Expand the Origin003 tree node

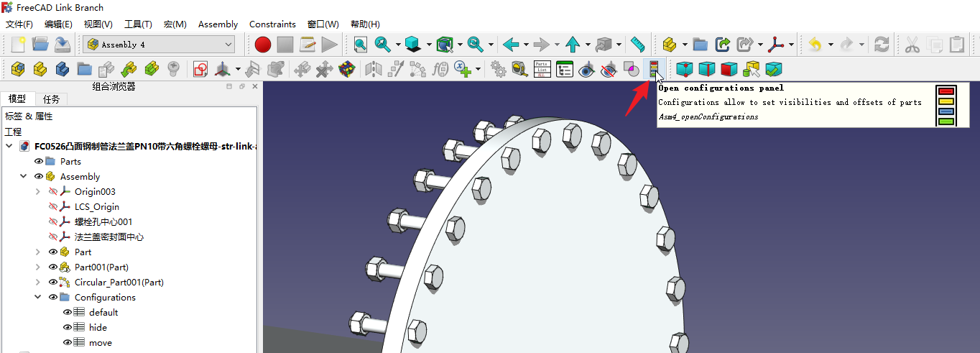37,191
